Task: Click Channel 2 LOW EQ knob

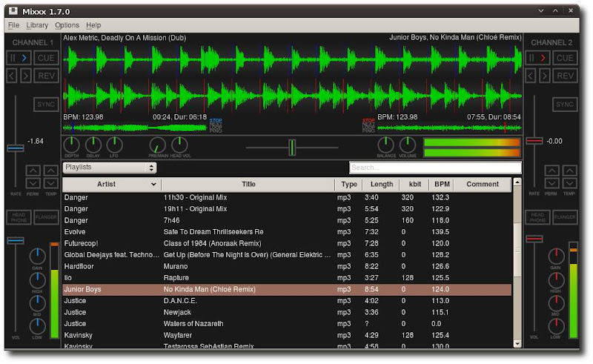Action: pos(557,326)
